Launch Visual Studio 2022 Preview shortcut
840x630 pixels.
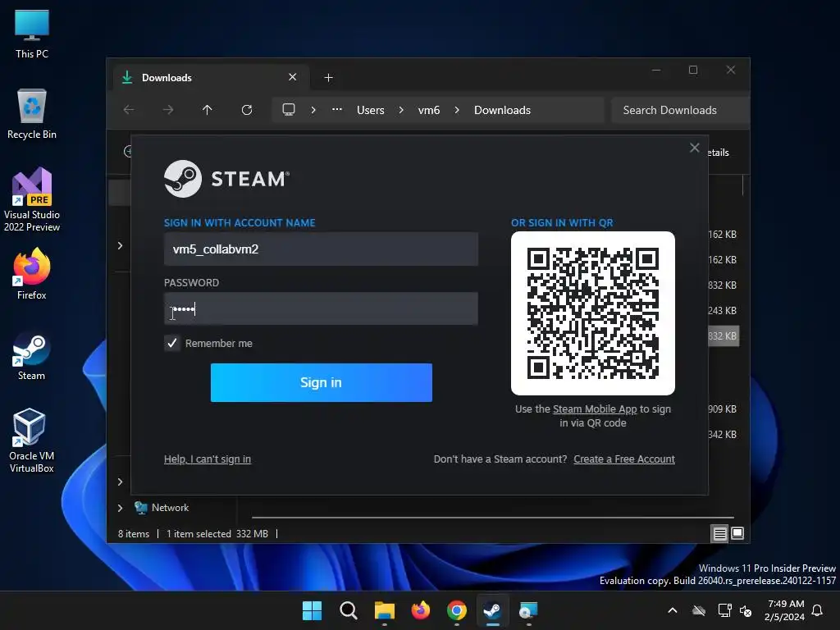(32, 199)
